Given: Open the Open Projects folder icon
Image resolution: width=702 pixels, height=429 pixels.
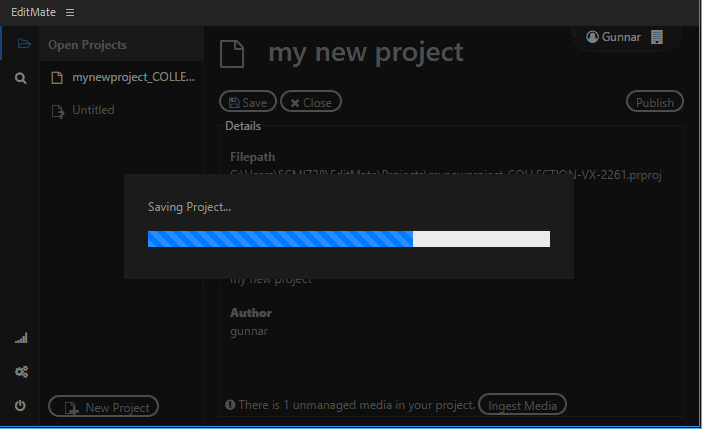Looking at the screenshot, I should [21, 44].
